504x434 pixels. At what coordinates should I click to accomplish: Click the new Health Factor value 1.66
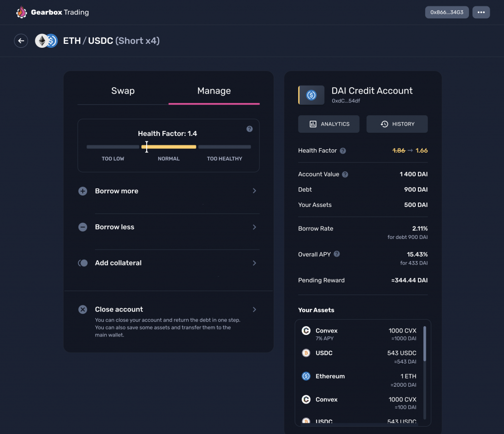[421, 151]
